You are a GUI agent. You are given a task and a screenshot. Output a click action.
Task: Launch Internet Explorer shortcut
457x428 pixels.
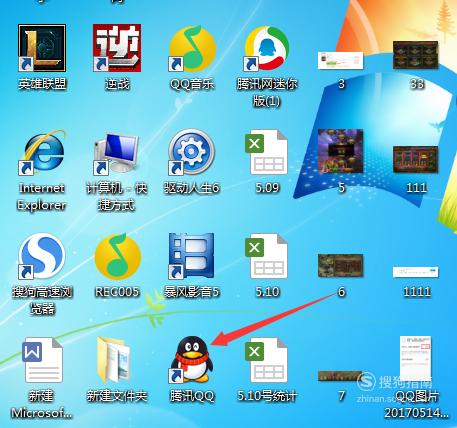coord(42,153)
